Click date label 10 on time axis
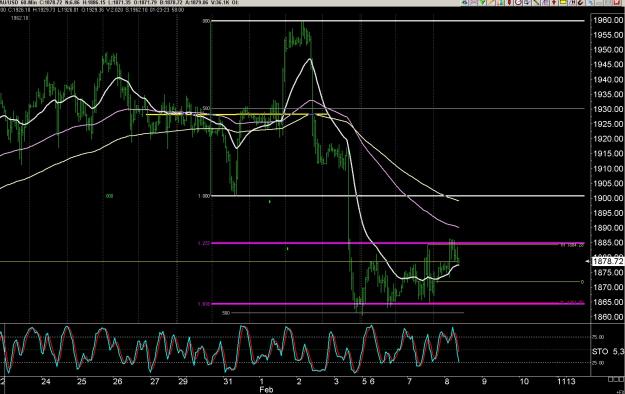The height and width of the screenshot is (394, 625). tap(524, 382)
